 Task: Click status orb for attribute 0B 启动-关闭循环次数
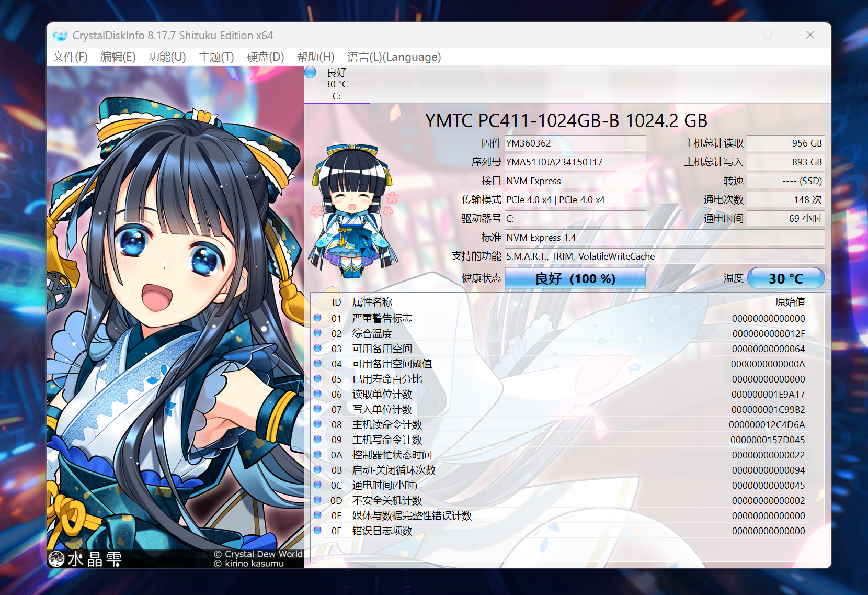point(317,469)
